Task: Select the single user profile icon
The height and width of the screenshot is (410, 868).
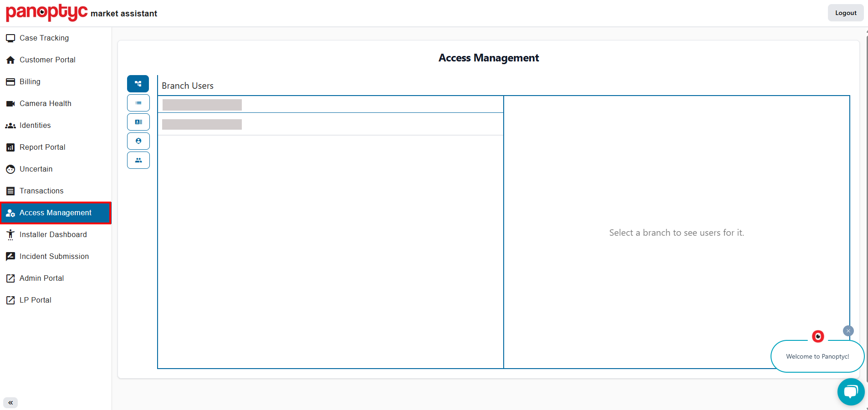Action: click(138, 141)
